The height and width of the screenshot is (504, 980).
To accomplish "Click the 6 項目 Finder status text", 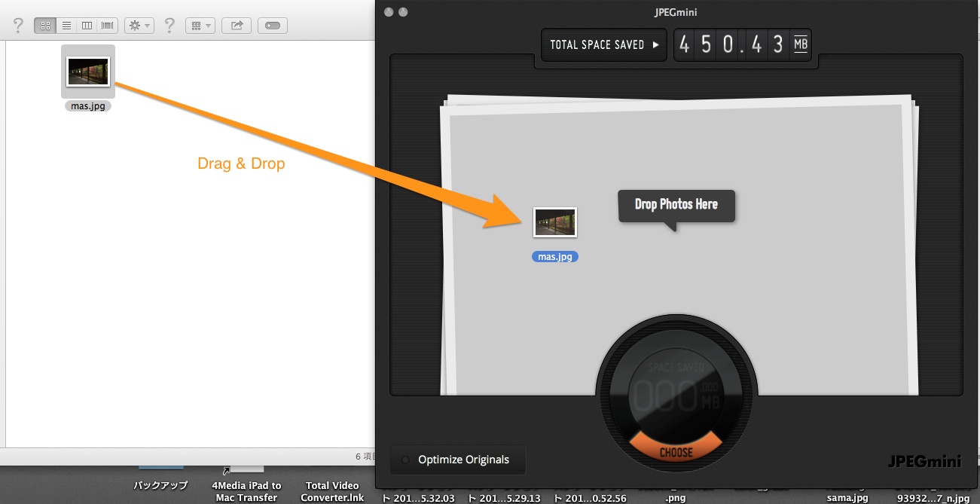I will [365, 456].
